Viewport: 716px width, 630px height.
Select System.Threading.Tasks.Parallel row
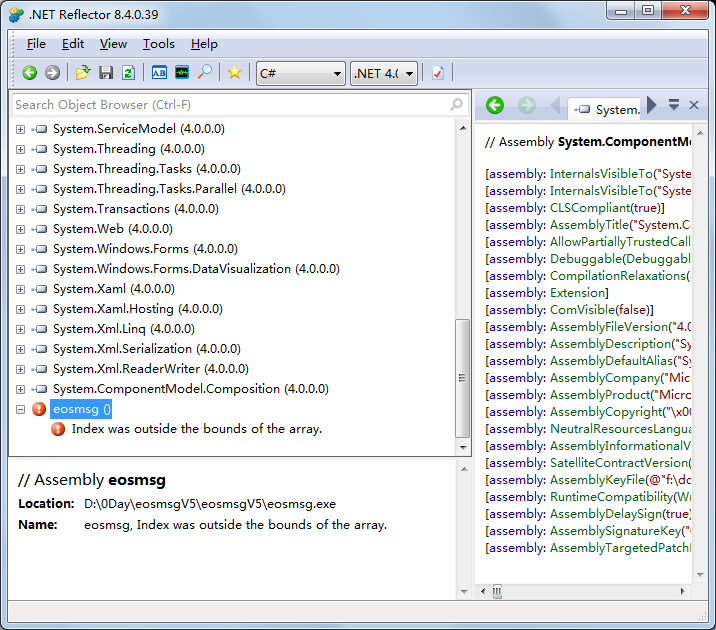coord(169,189)
